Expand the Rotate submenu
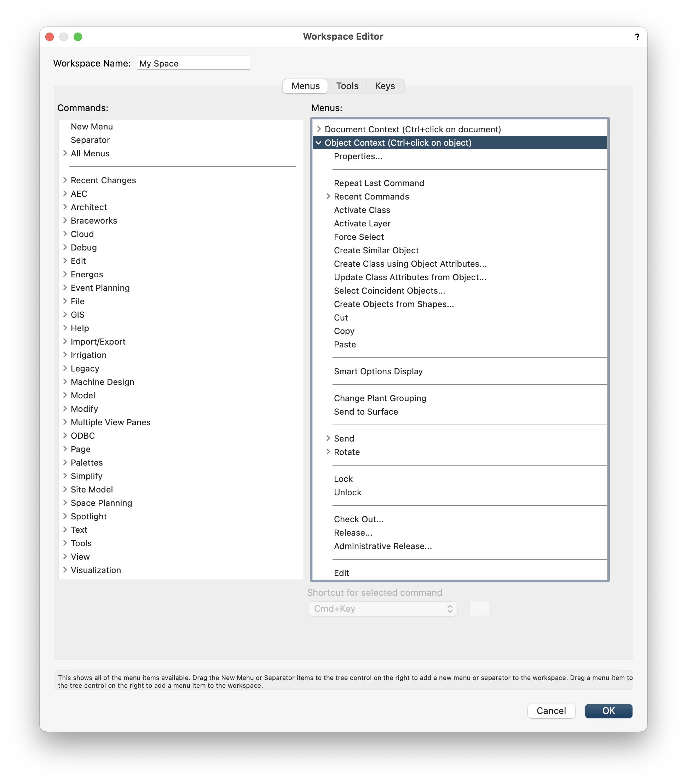The height and width of the screenshot is (784, 687). (x=328, y=452)
